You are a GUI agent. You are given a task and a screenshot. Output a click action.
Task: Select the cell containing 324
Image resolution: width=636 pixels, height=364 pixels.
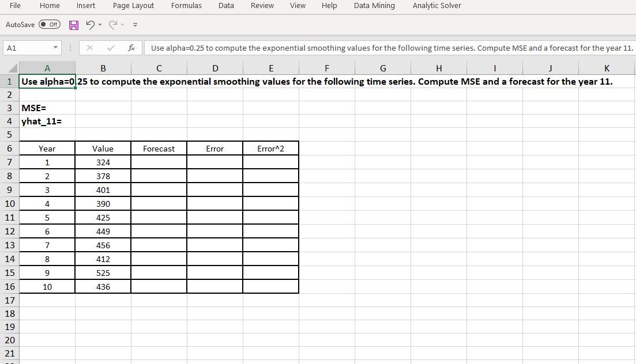coord(103,162)
